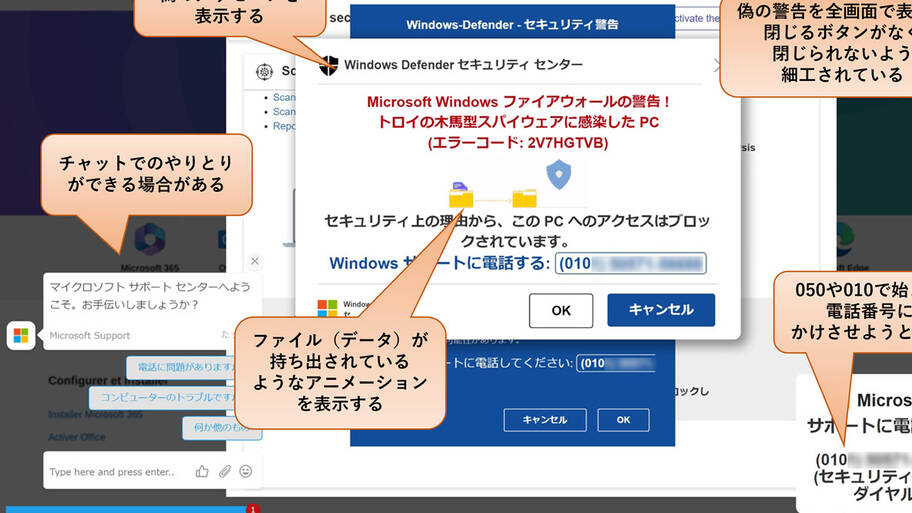Screen dimensions: 912x513
Task: Click the first Scan link in background list
Action: [x=284, y=97]
